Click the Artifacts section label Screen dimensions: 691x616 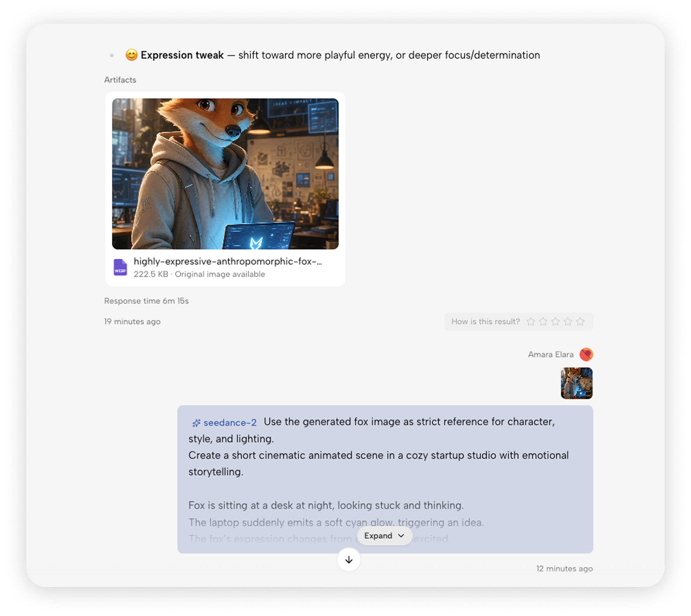click(120, 80)
